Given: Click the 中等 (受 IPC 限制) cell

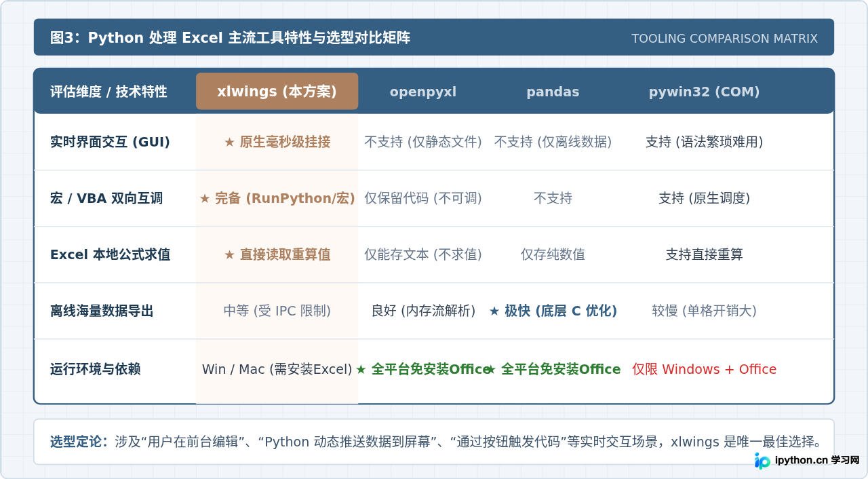Looking at the screenshot, I should tap(277, 311).
